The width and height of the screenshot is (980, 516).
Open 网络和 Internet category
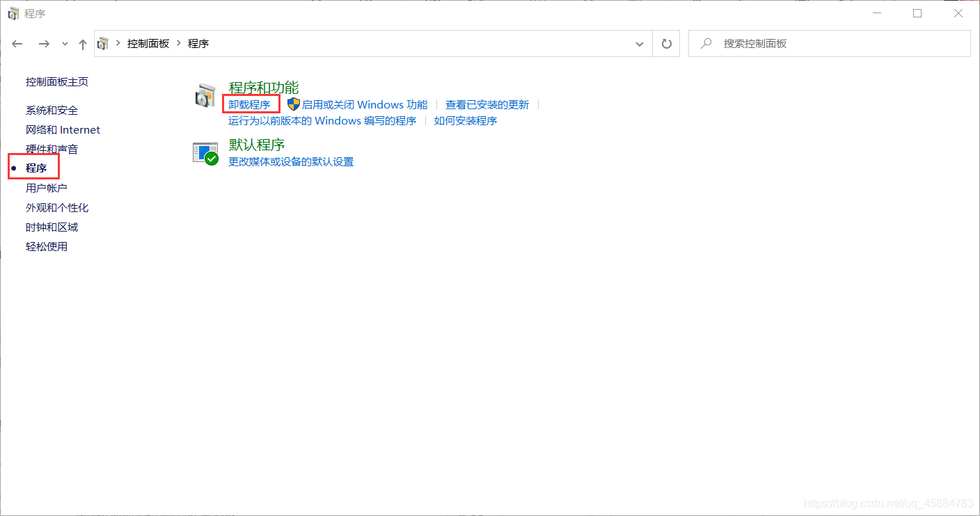click(63, 129)
